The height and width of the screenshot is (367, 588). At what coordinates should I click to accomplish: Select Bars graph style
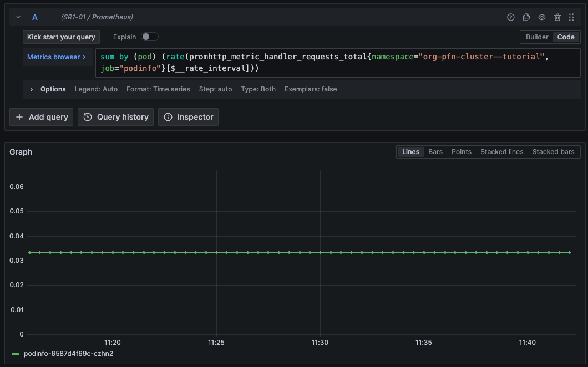coord(435,152)
